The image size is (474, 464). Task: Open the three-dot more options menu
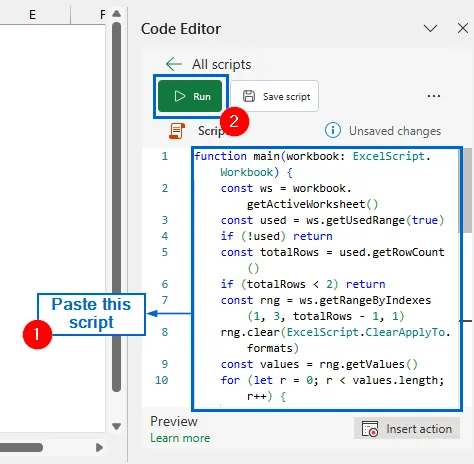coord(434,96)
